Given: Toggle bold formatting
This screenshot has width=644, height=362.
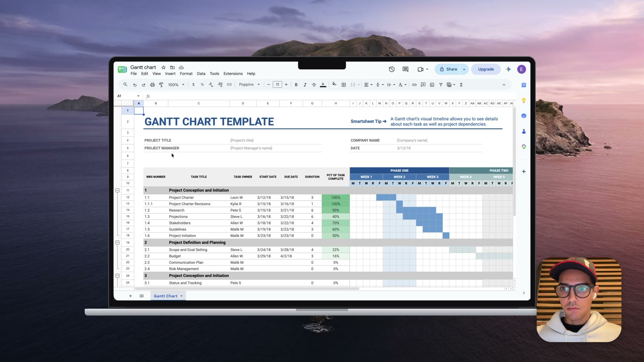Looking at the screenshot, I should pos(296,85).
